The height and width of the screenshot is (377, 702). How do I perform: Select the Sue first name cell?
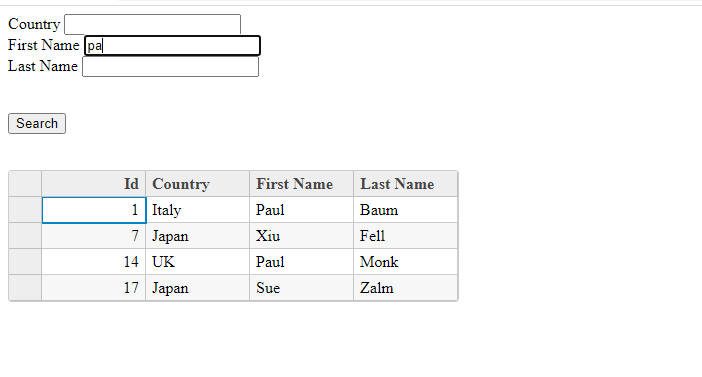tap(301, 288)
